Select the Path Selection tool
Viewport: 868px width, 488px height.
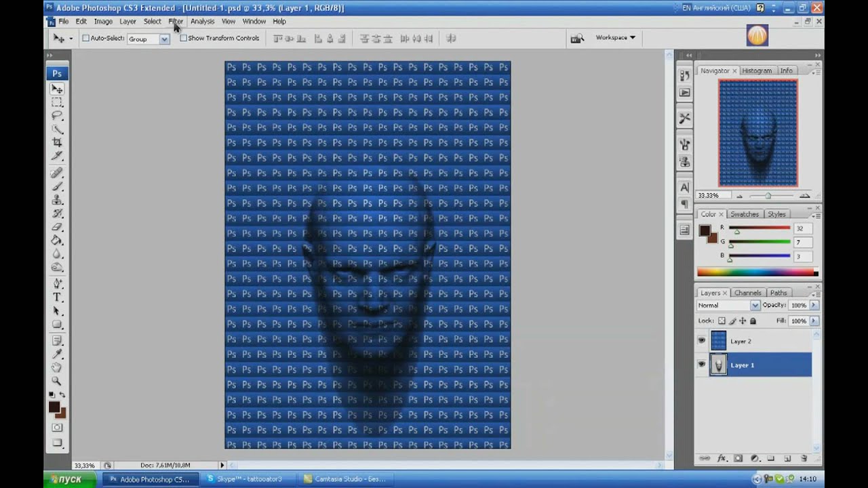tap(57, 311)
